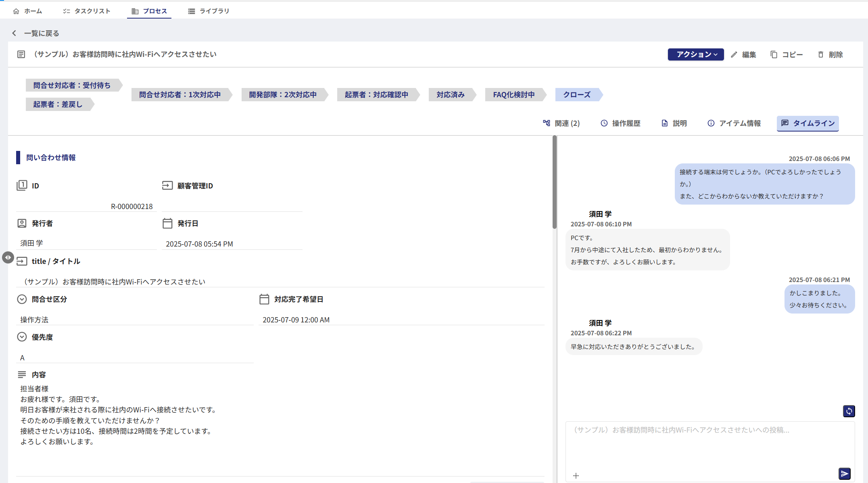
Task: Click the タスクリスト checklist icon
Action: [x=66, y=11]
